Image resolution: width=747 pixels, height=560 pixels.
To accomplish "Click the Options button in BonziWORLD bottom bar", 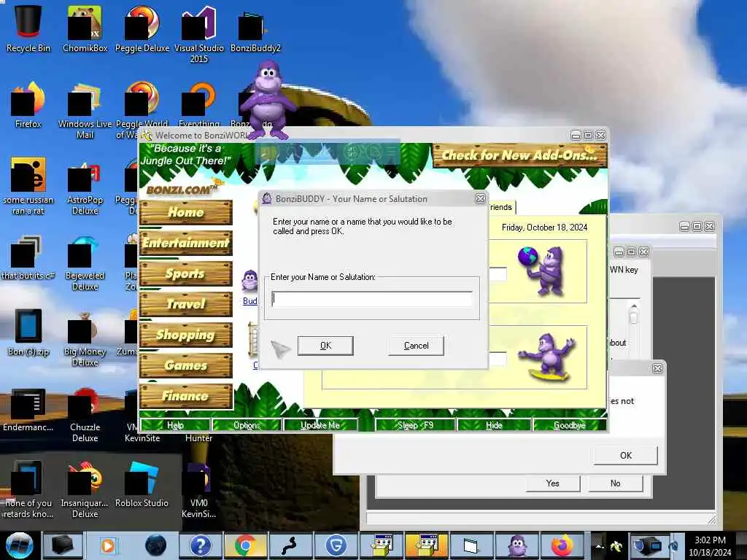I will (x=247, y=425).
